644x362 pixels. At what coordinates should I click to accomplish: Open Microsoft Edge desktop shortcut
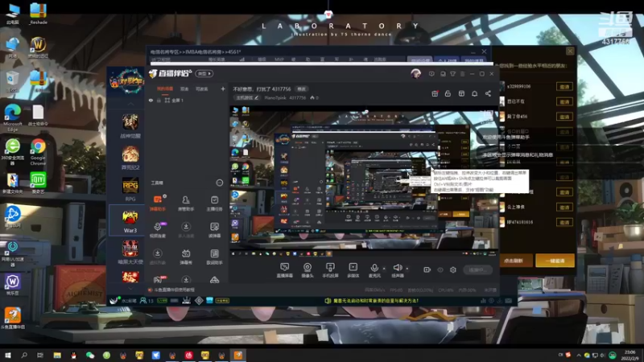[x=13, y=117]
